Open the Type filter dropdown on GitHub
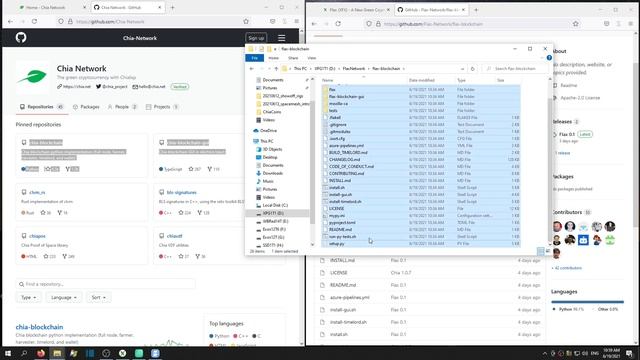 28,298
